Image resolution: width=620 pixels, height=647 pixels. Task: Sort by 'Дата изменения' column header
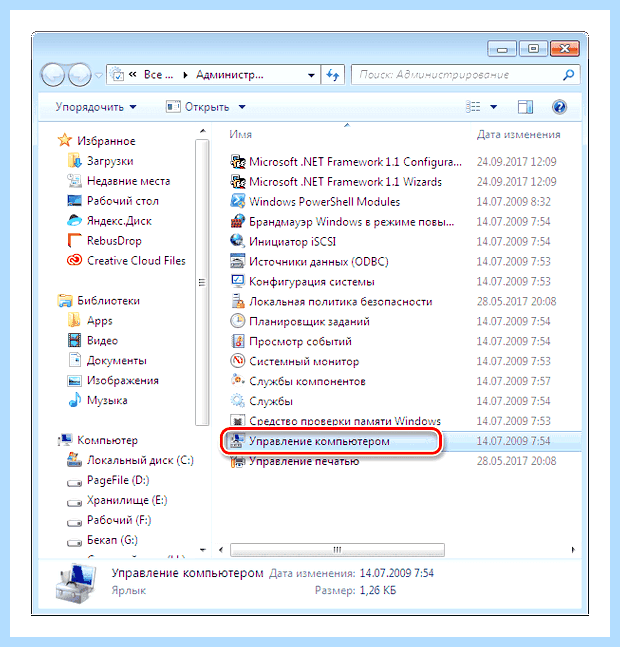pyautogui.click(x=519, y=135)
